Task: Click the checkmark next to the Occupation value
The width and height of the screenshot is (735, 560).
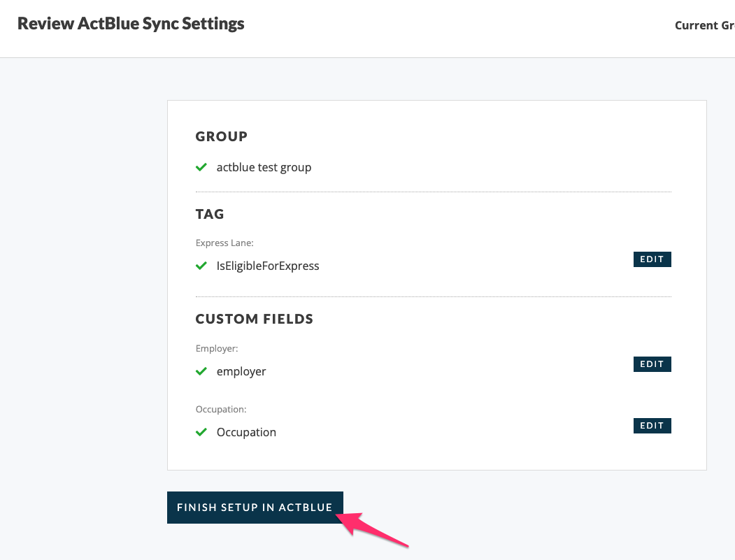Action: pyautogui.click(x=201, y=432)
